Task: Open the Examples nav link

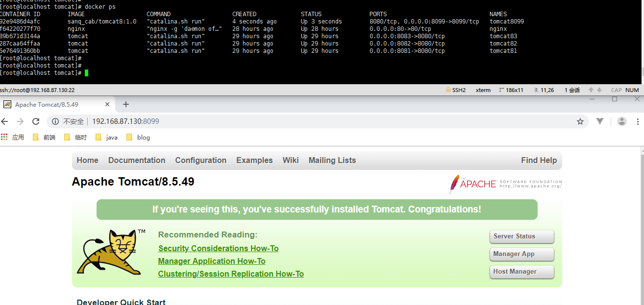Action: click(254, 160)
